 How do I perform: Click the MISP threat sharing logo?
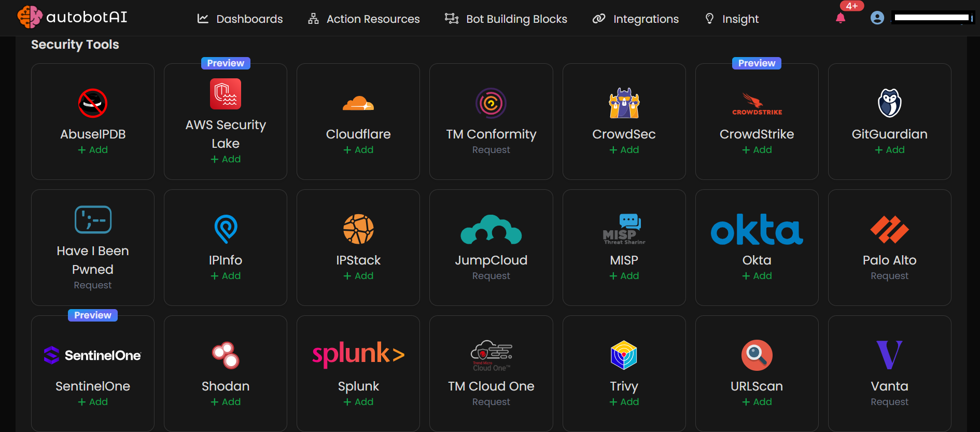pyautogui.click(x=624, y=229)
